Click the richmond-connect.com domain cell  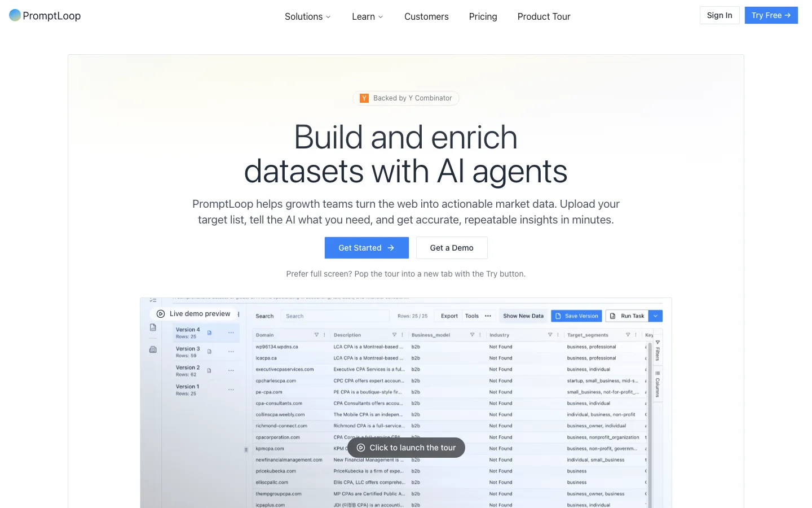click(x=281, y=426)
